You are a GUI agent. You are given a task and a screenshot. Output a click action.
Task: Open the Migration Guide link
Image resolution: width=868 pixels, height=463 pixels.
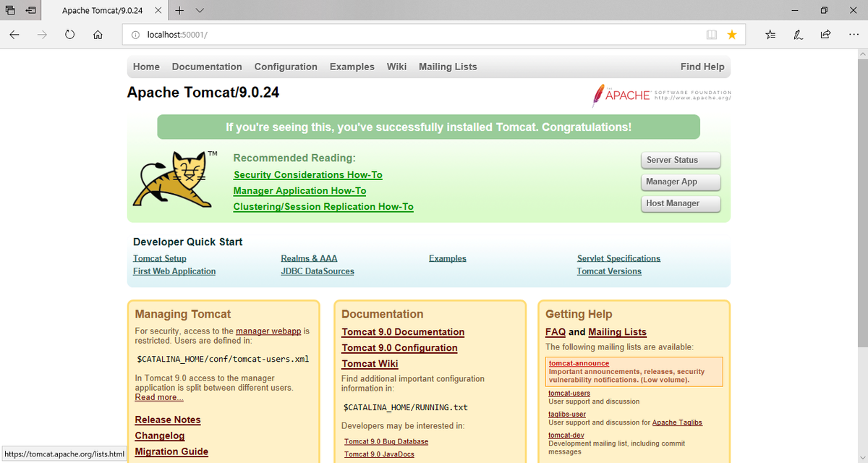tap(171, 452)
